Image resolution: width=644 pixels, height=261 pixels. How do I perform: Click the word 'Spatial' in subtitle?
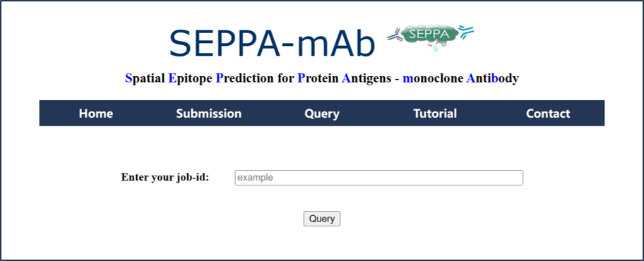pos(145,78)
